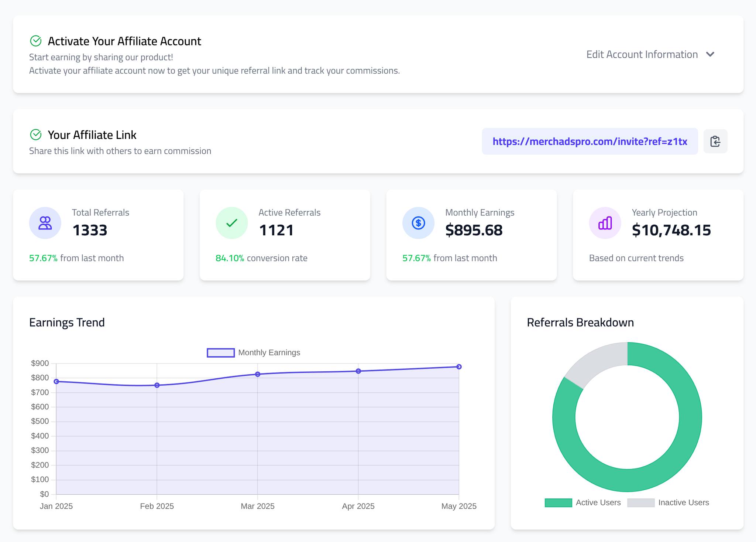756x542 pixels.
Task: Click the checkmark icon beside Your Affiliate Link
Action: (36, 134)
